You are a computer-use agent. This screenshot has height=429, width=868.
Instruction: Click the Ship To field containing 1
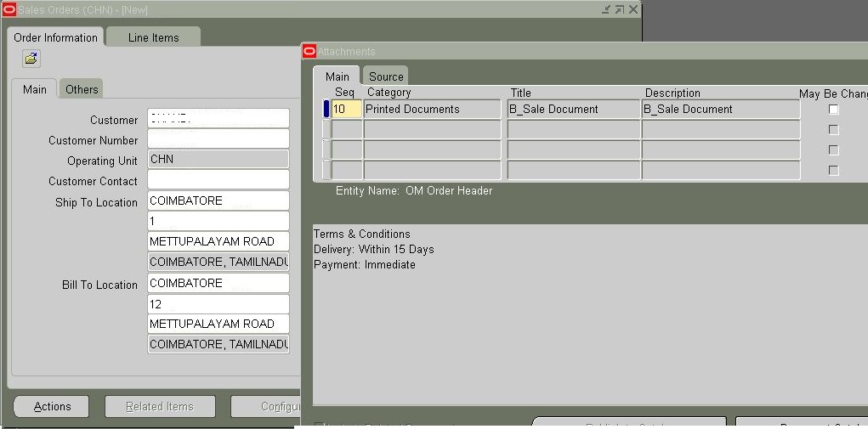[x=218, y=221]
